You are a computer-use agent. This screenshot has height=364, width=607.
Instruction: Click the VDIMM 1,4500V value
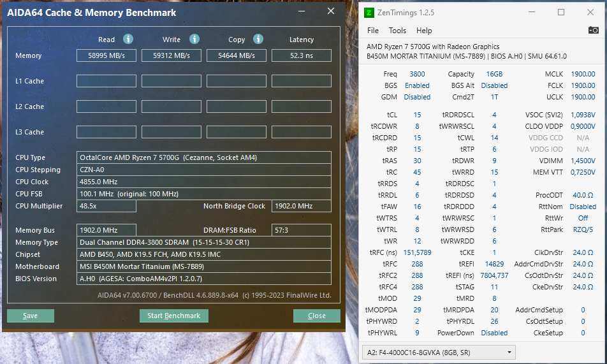pyautogui.click(x=583, y=161)
